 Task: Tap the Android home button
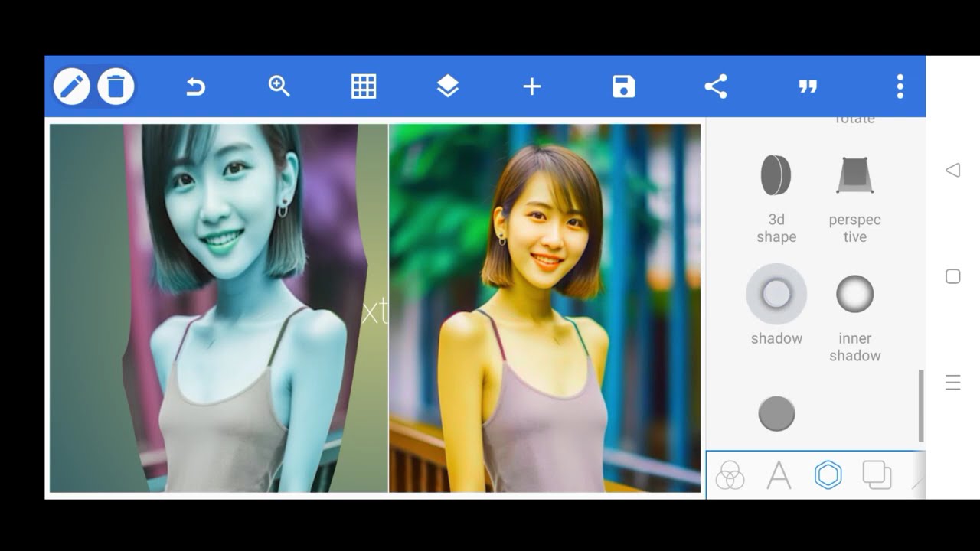click(x=952, y=276)
